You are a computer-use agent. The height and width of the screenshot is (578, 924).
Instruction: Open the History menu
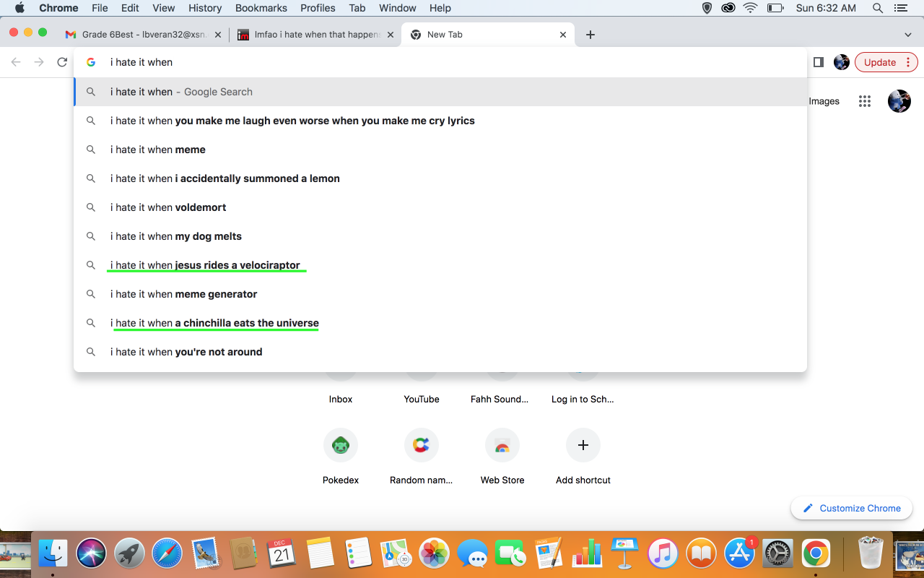[205, 8]
